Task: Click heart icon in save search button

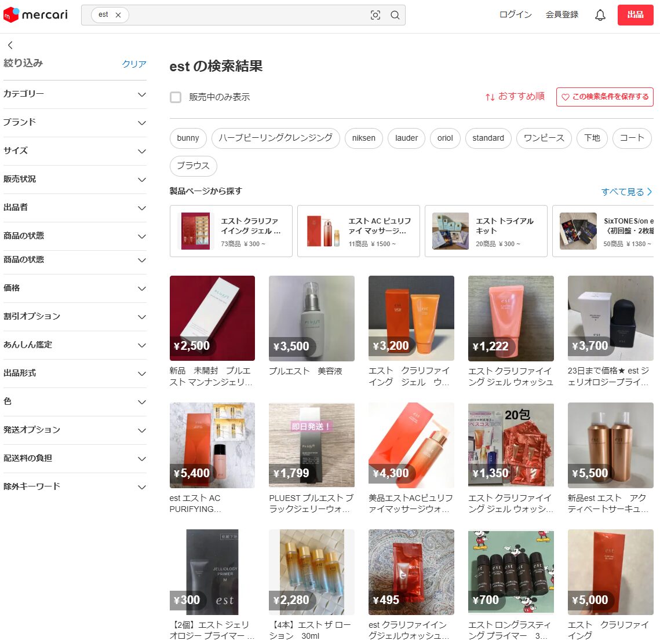Action: (566, 97)
